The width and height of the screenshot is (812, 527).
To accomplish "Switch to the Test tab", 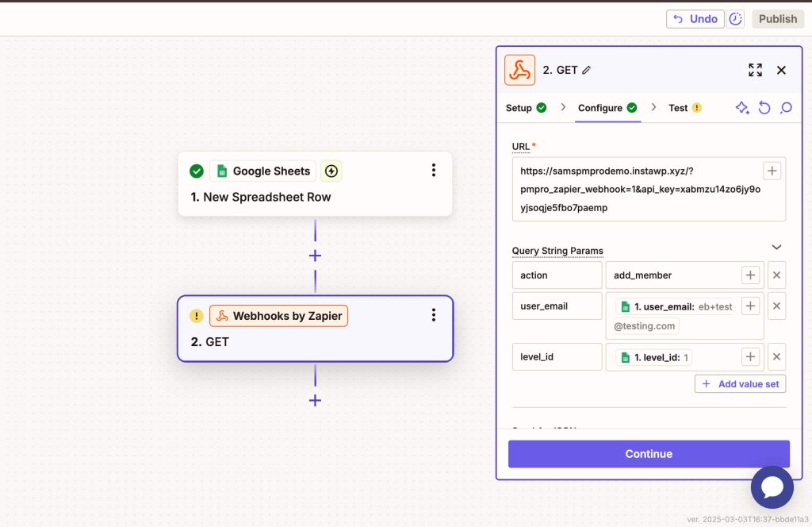I will (x=678, y=108).
